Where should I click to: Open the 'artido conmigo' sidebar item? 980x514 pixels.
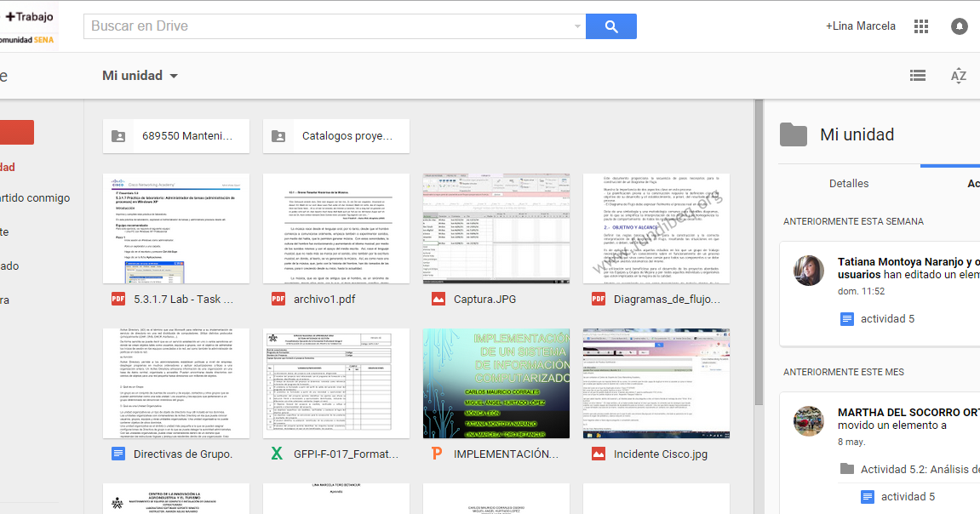click(x=35, y=198)
